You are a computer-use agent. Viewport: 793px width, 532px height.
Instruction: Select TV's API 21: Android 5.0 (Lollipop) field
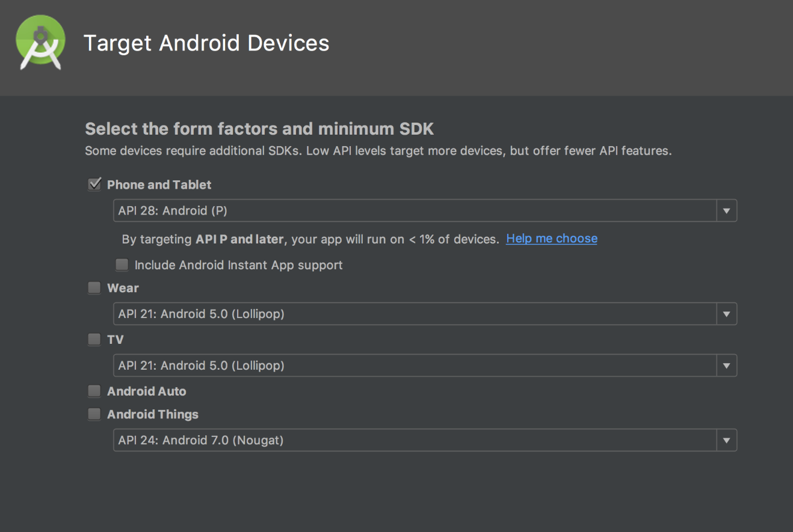tap(425, 365)
